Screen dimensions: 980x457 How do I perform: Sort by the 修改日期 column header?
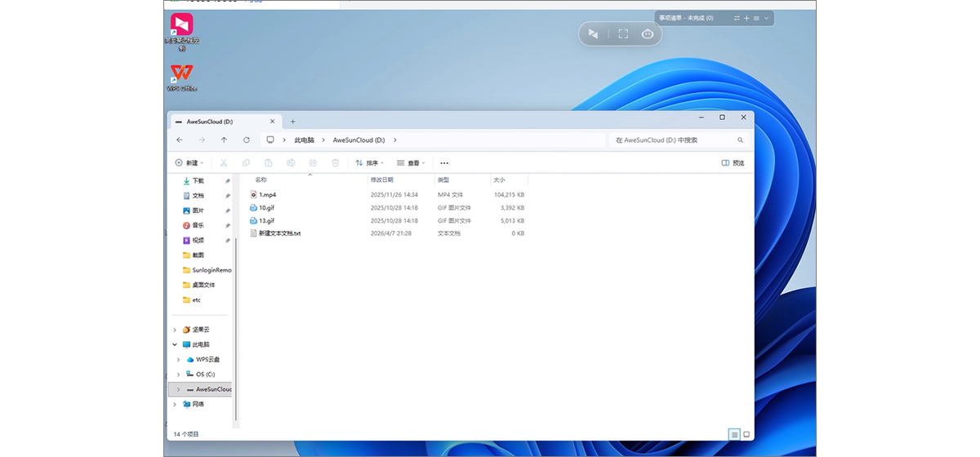[381, 180]
